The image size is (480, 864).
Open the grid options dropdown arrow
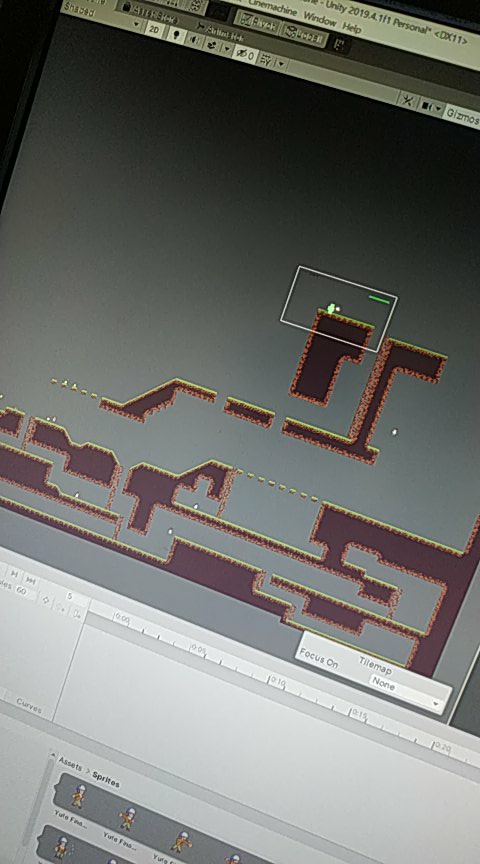[x=280, y=63]
